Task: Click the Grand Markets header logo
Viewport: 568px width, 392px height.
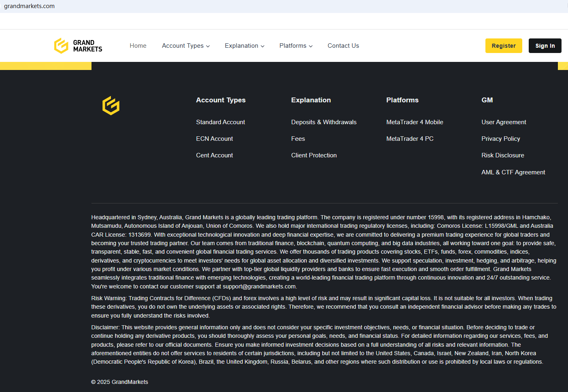Action: [78, 46]
